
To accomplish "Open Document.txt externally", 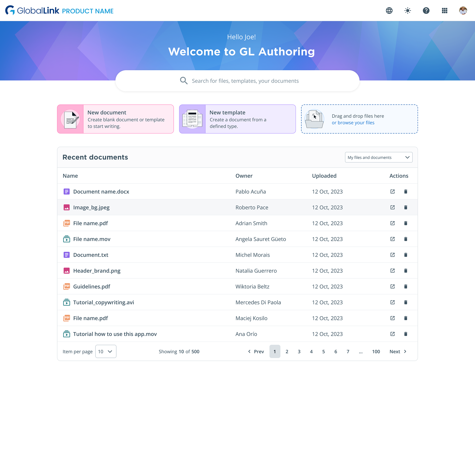I will pyautogui.click(x=392, y=255).
